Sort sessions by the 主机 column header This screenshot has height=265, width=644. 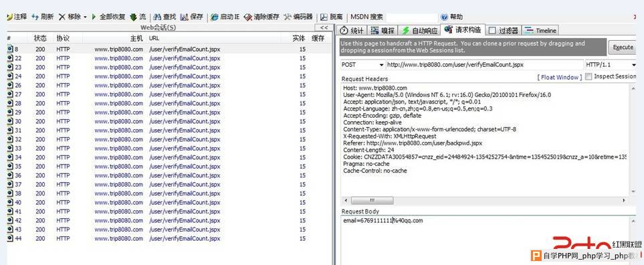point(114,38)
